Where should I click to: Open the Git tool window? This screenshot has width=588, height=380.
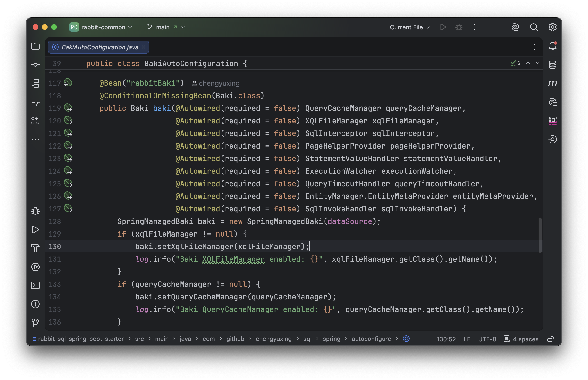point(36,322)
